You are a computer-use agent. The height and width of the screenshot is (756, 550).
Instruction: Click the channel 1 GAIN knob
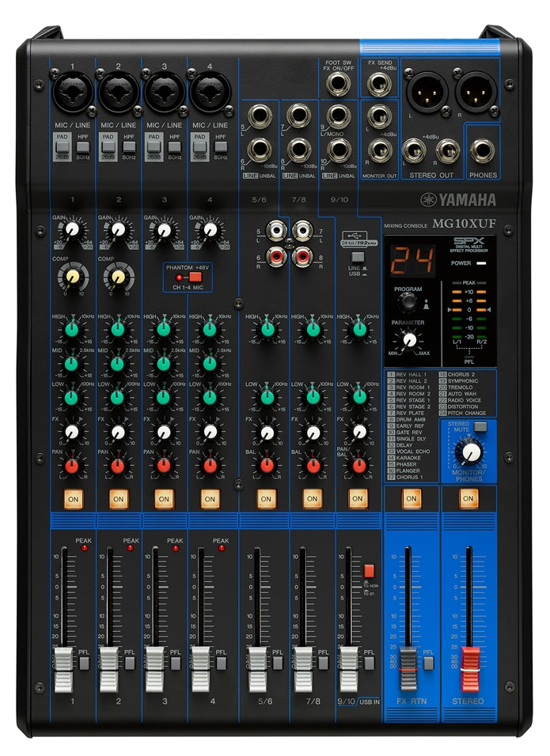[72, 230]
